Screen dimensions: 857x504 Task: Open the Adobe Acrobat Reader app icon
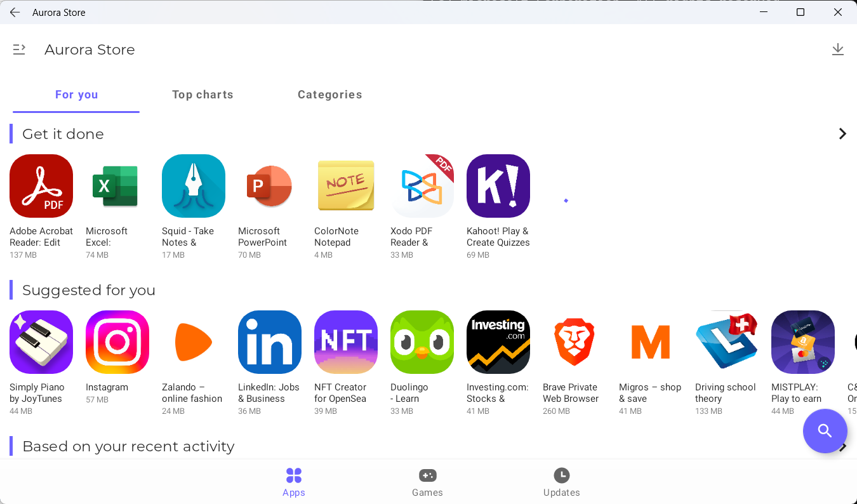(41, 186)
